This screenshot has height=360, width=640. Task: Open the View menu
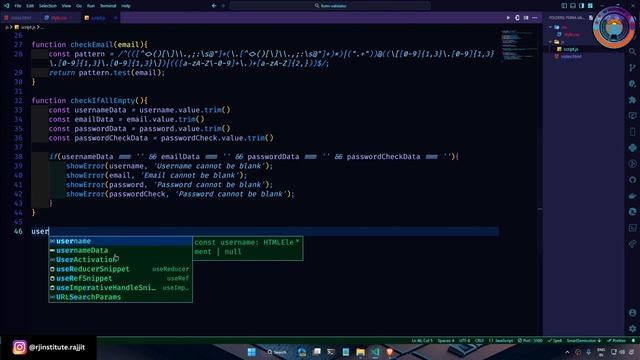[66, 6]
